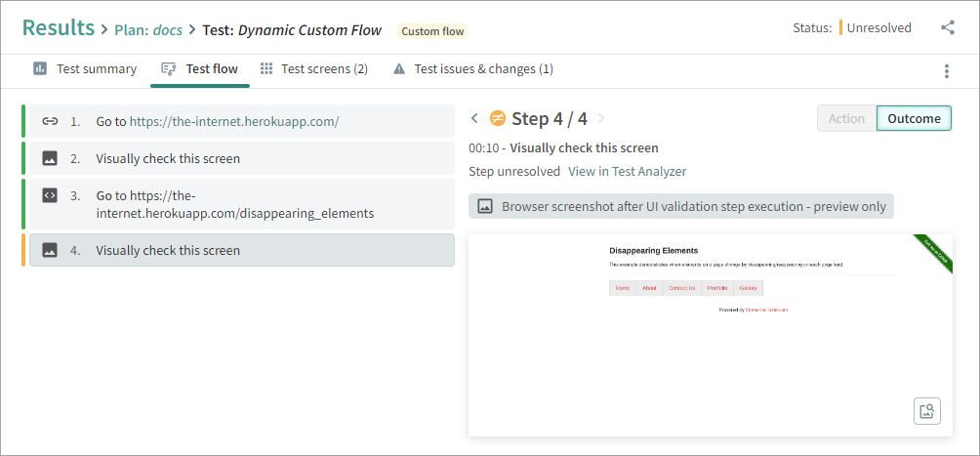This screenshot has height=456, width=980.
Task: Go to previous step with left chevron
Action: (474, 119)
